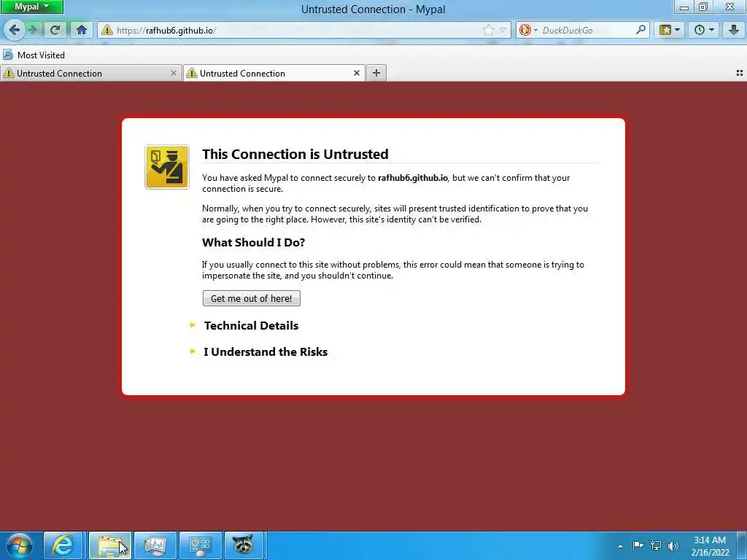Open the home page button
Image resolution: width=747 pixels, height=560 pixels.
82,30
